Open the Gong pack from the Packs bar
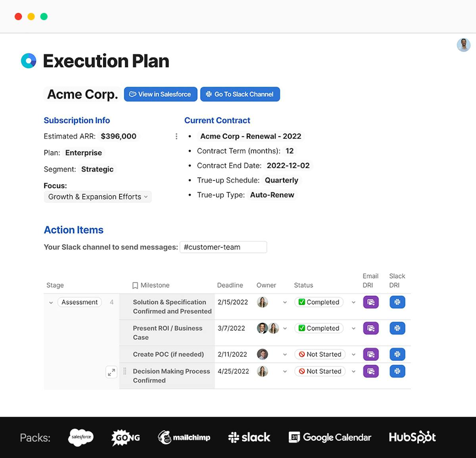476x458 pixels. point(125,437)
